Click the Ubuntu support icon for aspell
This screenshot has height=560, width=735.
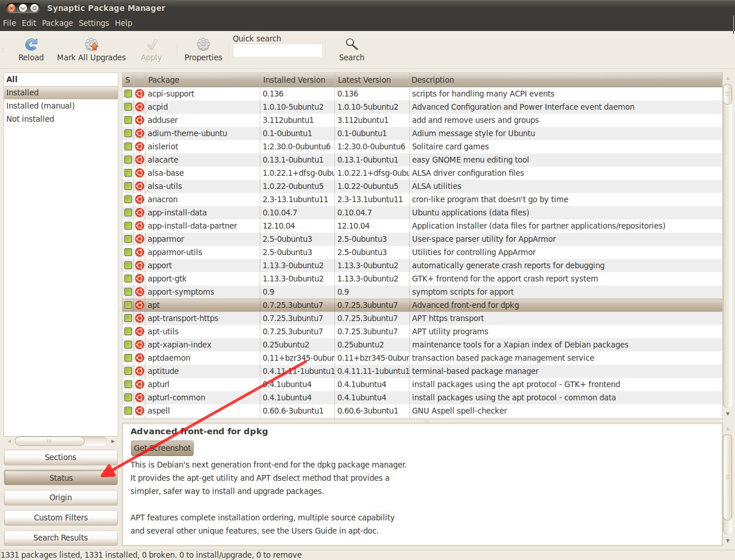[139, 411]
